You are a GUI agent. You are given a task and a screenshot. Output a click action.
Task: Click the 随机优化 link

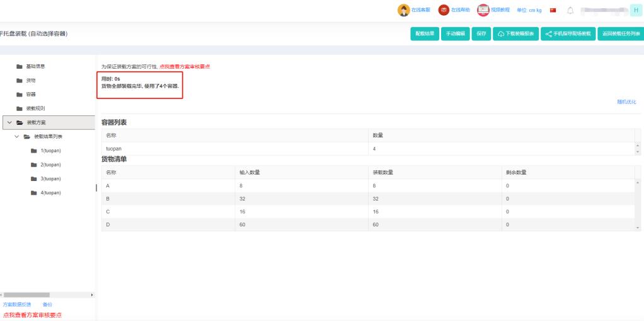(626, 102)
